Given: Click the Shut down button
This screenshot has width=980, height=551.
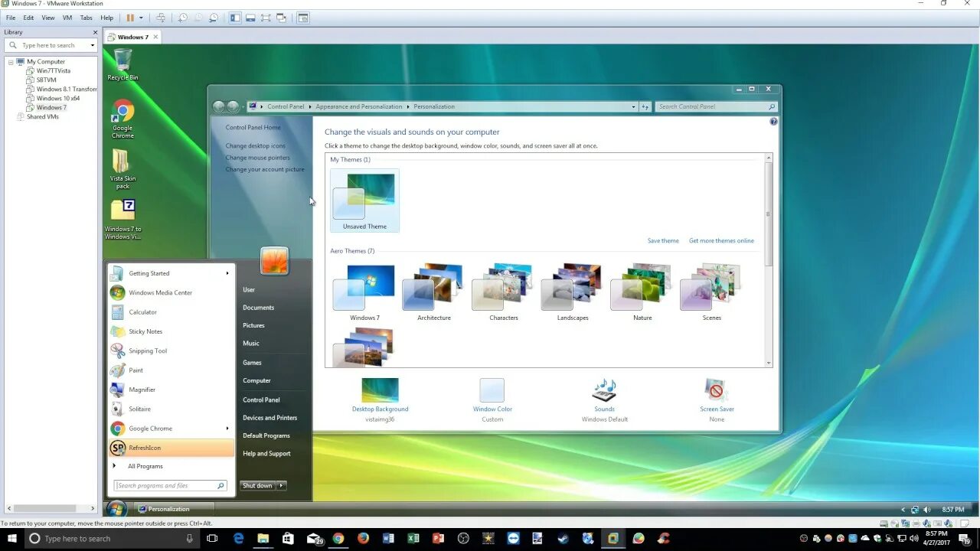Looking at the screenshot, I should coord(258,485).
